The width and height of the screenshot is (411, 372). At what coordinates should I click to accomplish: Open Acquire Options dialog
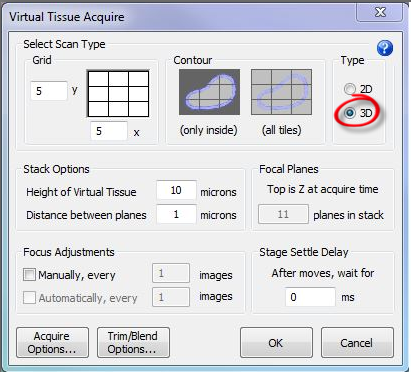coord(52,342)
